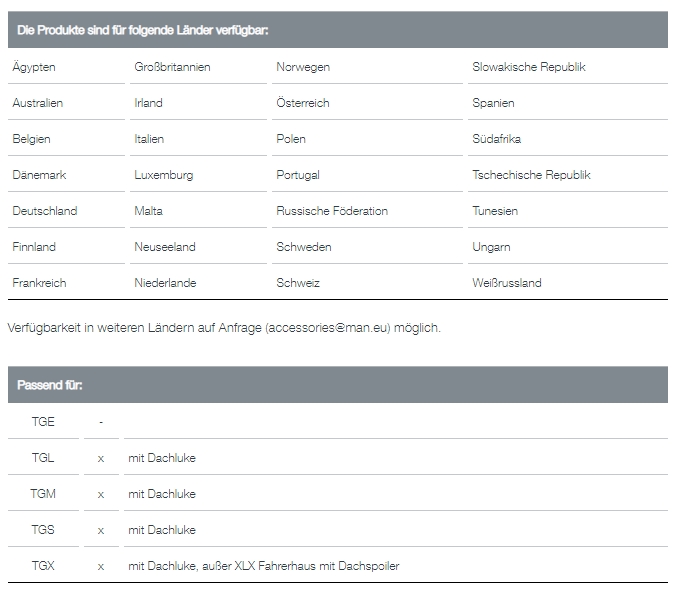
Task: Click Norwegen in the country table
Action: (x=303, y=67)
